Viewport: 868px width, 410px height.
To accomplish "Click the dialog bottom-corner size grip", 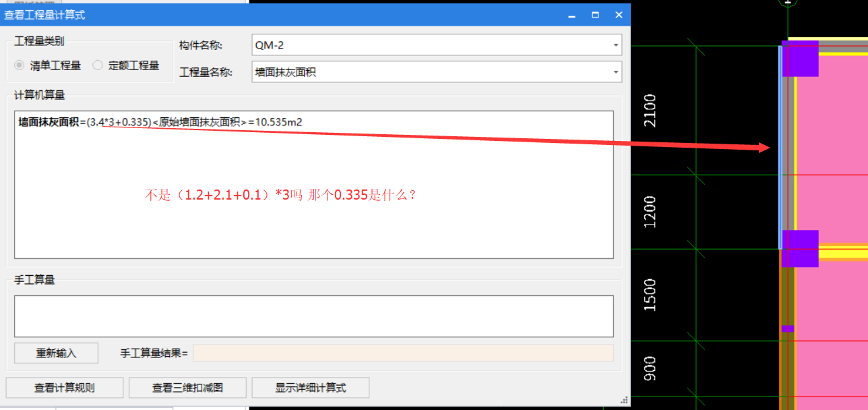I will [x=625, y=400].
